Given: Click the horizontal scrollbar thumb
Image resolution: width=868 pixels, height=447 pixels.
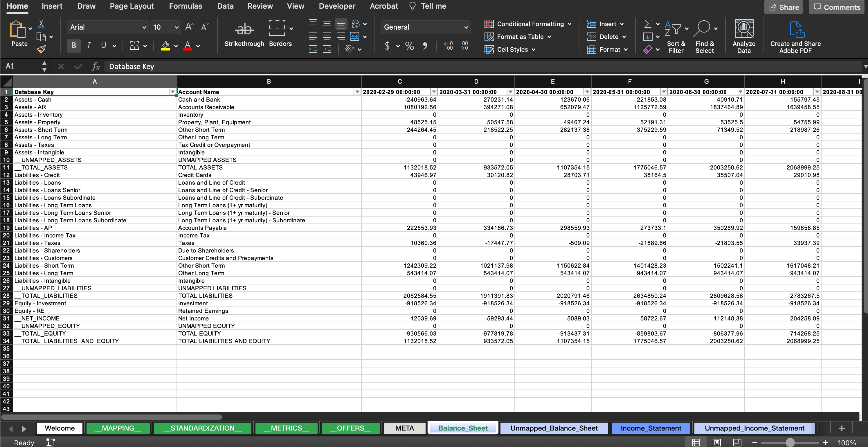Looking at the screenshot, I should tap(112, 417).
